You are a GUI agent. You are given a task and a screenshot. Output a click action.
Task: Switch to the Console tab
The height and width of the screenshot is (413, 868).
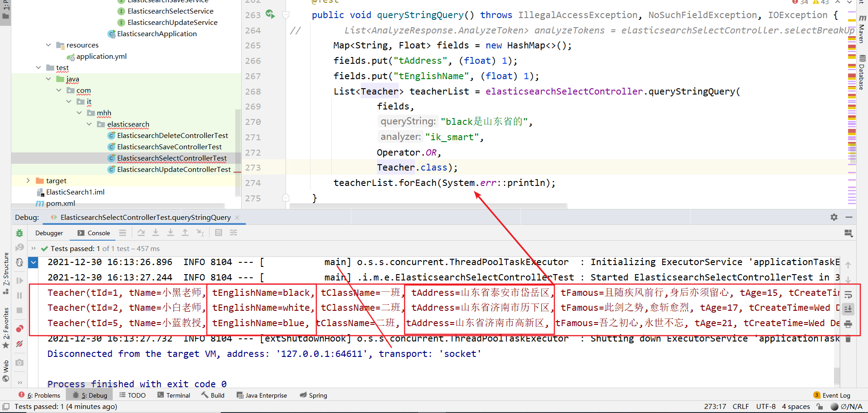(94, 233)
